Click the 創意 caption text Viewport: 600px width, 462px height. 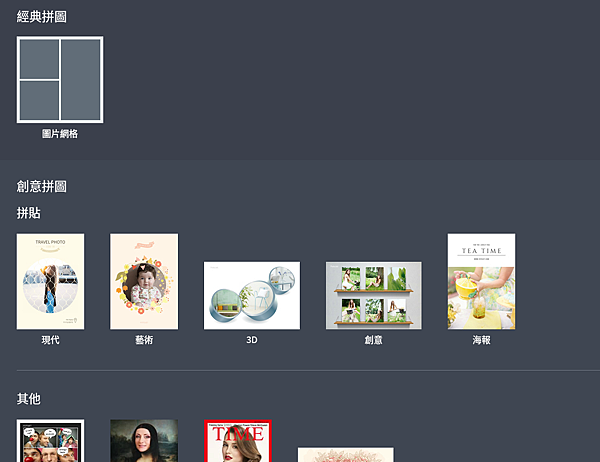point(373,340)
